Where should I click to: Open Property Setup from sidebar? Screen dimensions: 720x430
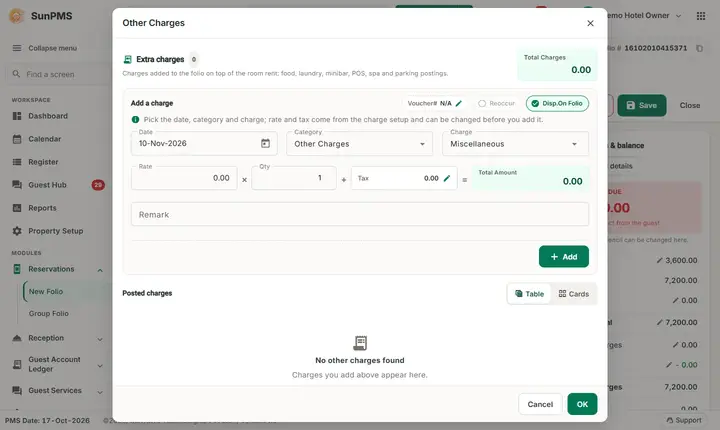pos(56,231)
